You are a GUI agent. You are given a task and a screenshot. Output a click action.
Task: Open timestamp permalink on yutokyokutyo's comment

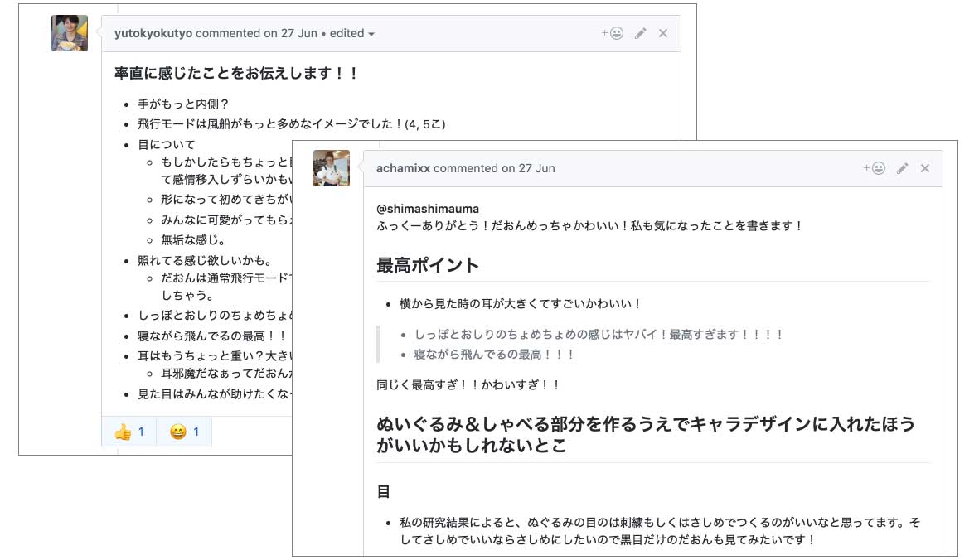tap(290, 34)
